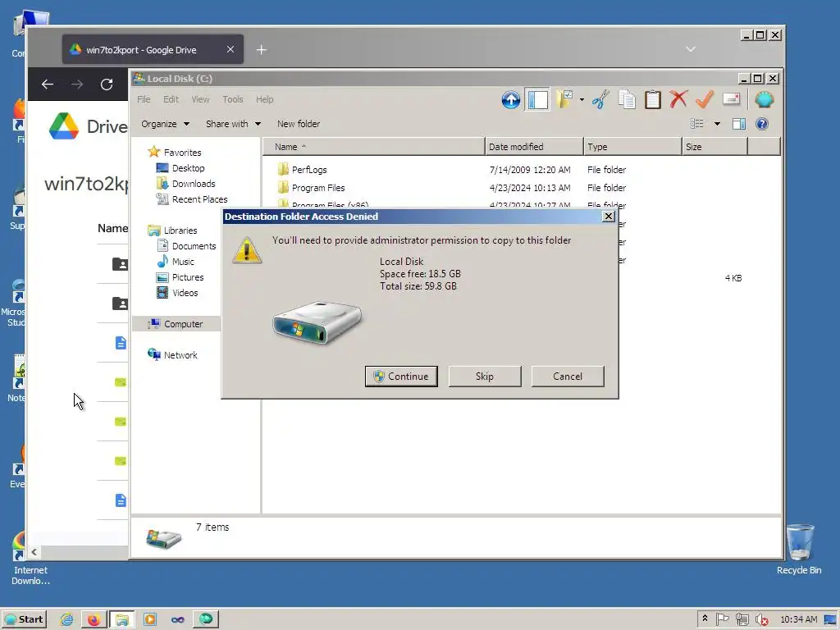Sort by the Name column header
Screen dimensions: 840x630
pyautogui.click(x=374, y=146)
